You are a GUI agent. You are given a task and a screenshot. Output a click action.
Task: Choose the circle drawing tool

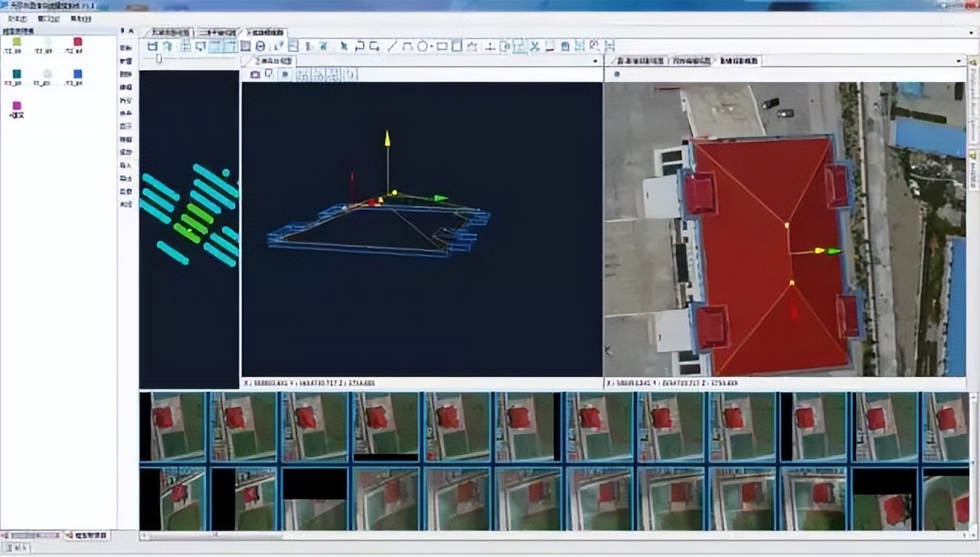422,47
